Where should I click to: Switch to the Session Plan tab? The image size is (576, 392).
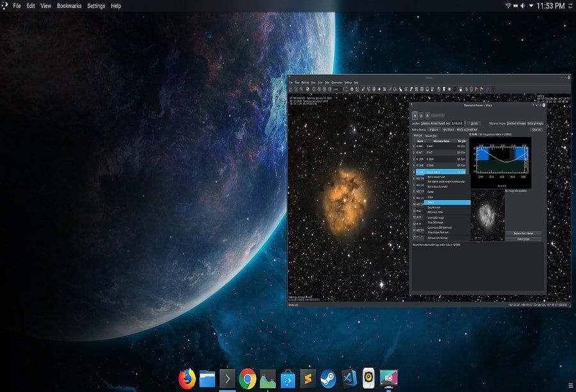[x=431, y=136]
